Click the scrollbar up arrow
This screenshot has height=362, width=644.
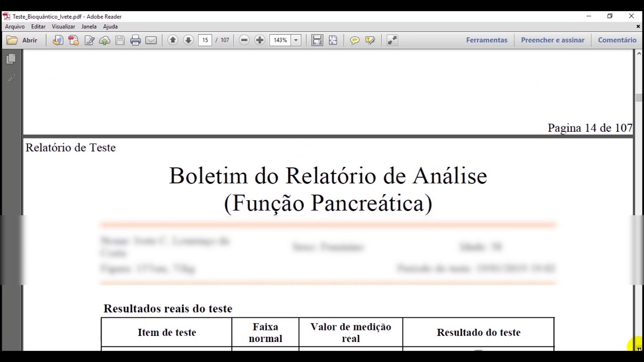tap(639, 53)
